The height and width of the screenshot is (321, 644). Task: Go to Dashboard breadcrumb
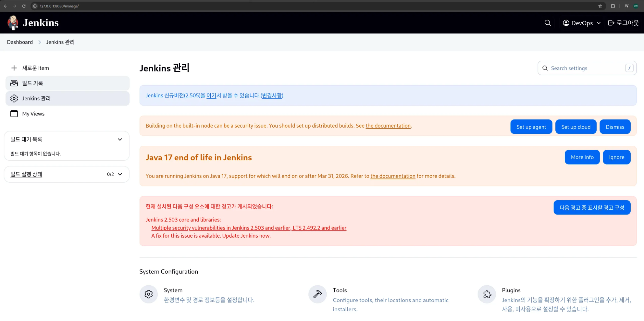(20, 42)
